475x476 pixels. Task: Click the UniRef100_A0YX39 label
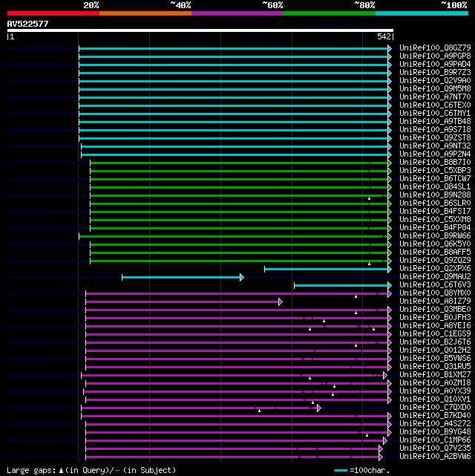[x=435, y=391]
